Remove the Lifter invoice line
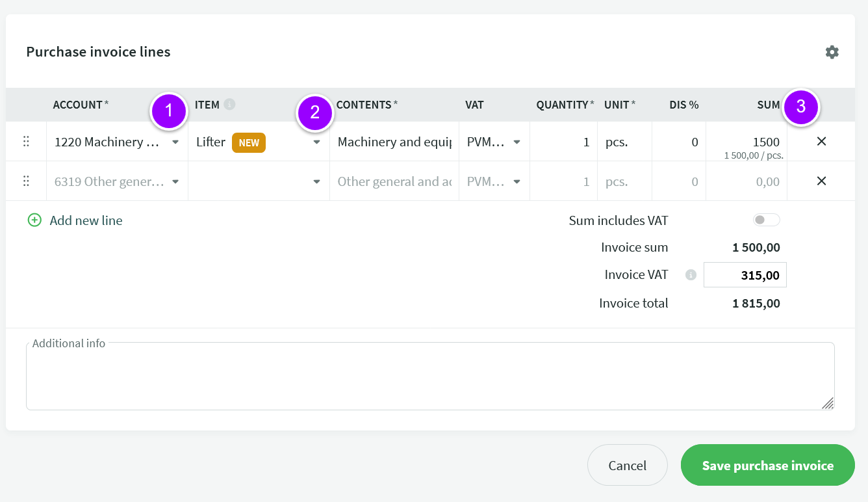The height and width of the screenshot is (502, 868). click(x=821, y=142)
